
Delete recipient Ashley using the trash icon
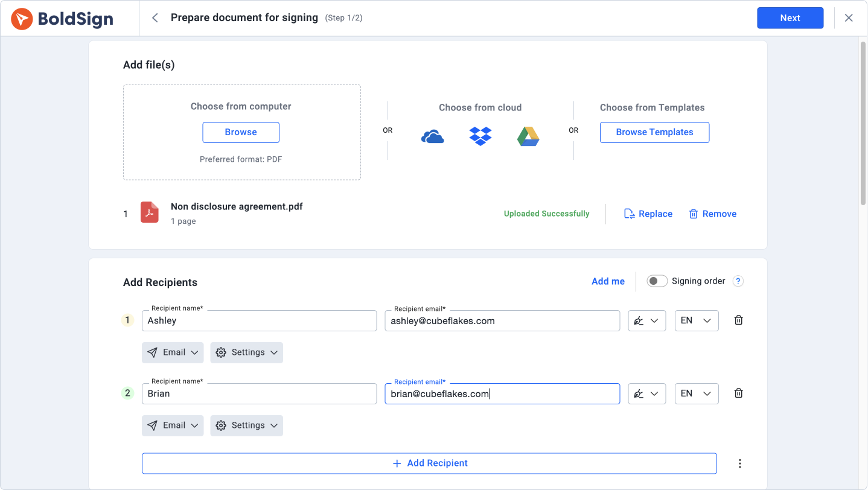[738, 320]
